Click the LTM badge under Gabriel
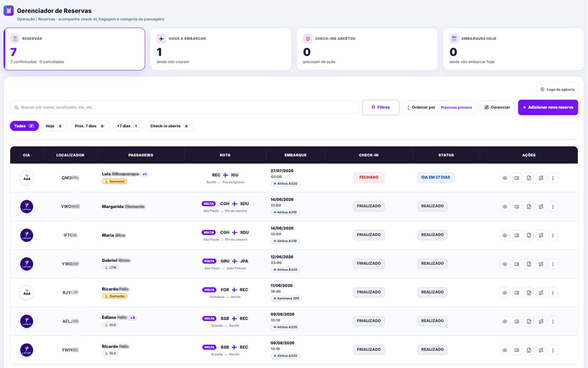 click(111, 267)
